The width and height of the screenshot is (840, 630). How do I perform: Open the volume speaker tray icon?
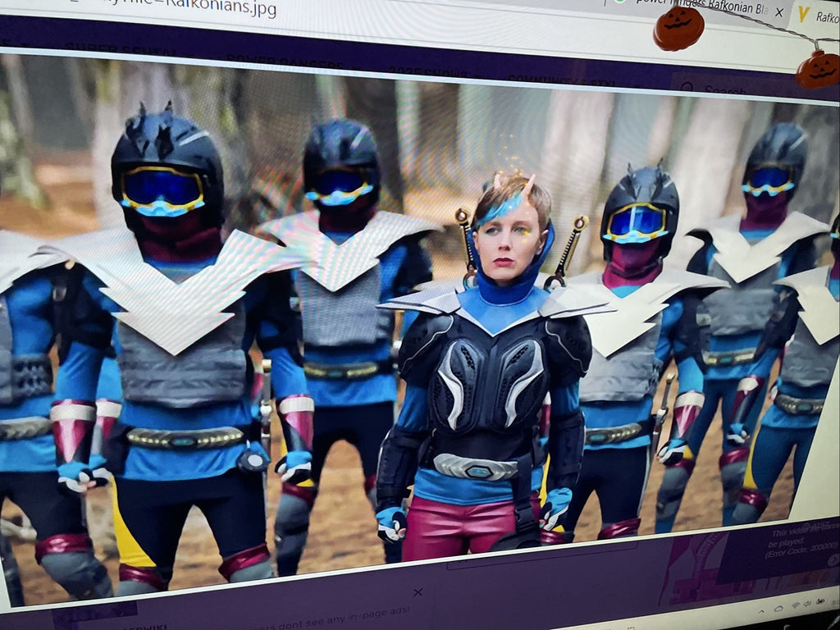coord(807,603)
